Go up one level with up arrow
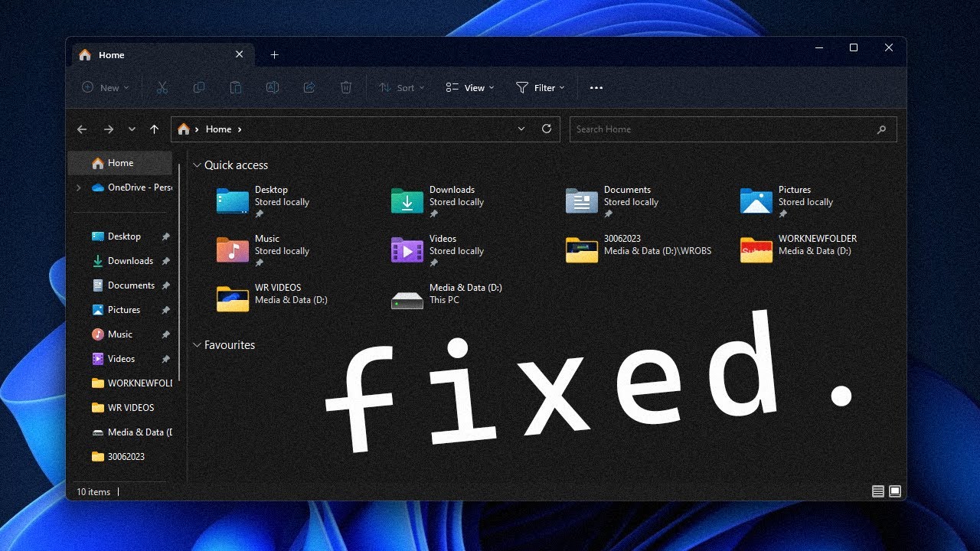980x551 pixels. (154, 129)
